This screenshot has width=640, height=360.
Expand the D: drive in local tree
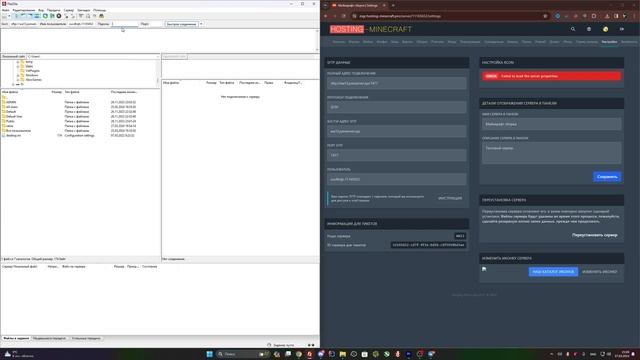(13, 84)
